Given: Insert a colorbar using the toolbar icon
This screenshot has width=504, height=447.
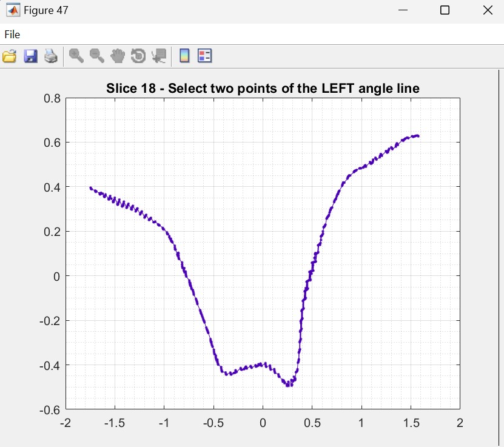Looking at the screenshot, I should 184,56.
